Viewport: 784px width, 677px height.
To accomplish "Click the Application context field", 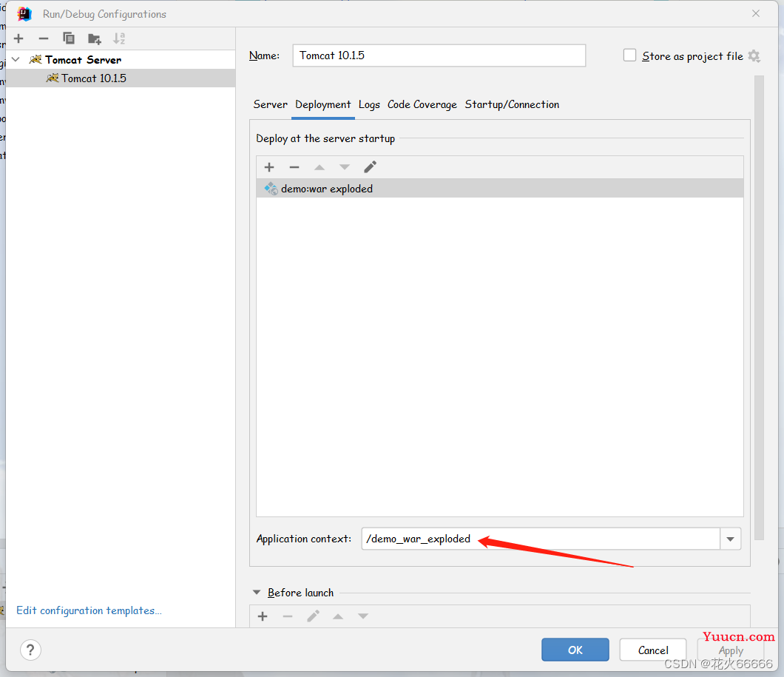I will click(541, 539).
